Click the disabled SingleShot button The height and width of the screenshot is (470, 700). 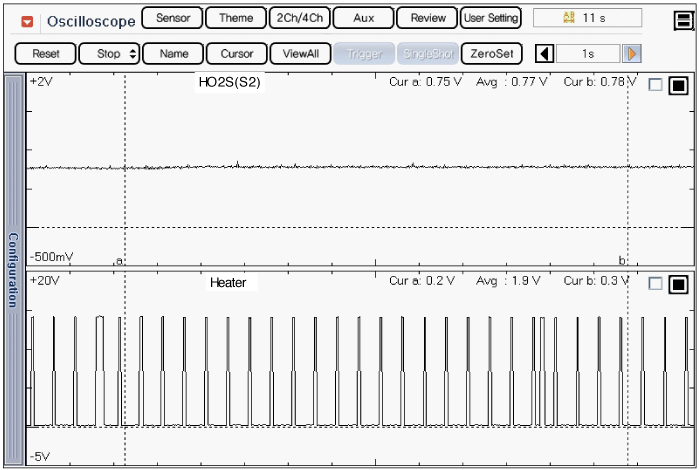pos(428,54)
